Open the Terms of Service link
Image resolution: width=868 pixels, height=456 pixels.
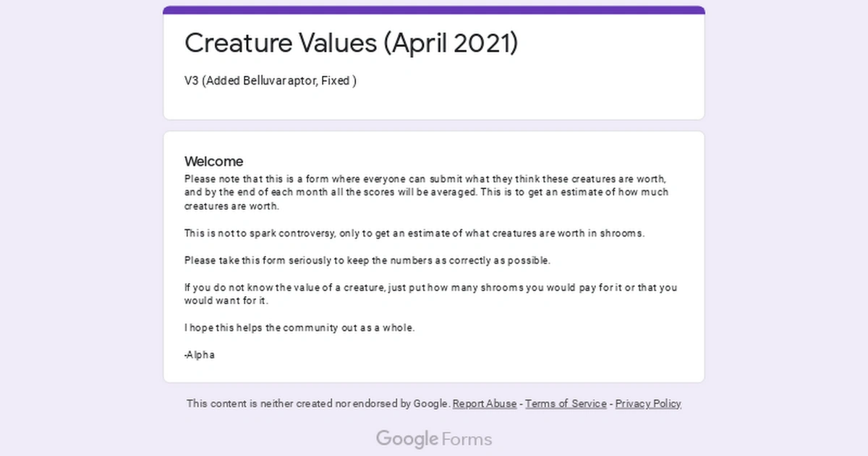click(x=566, y=403)
